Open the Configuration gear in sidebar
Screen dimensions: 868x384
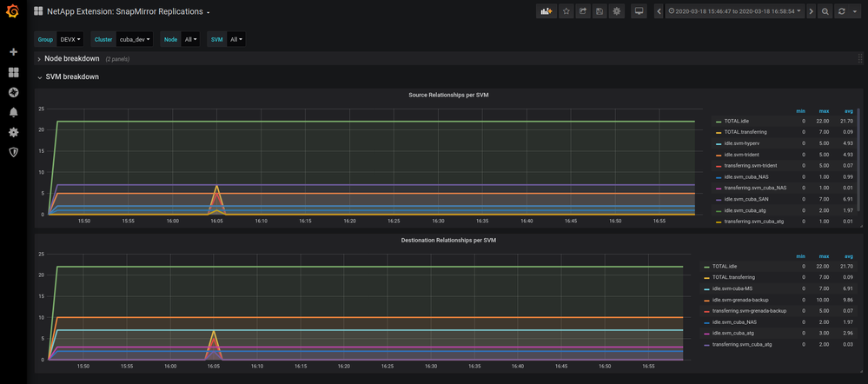pos(13,132)
